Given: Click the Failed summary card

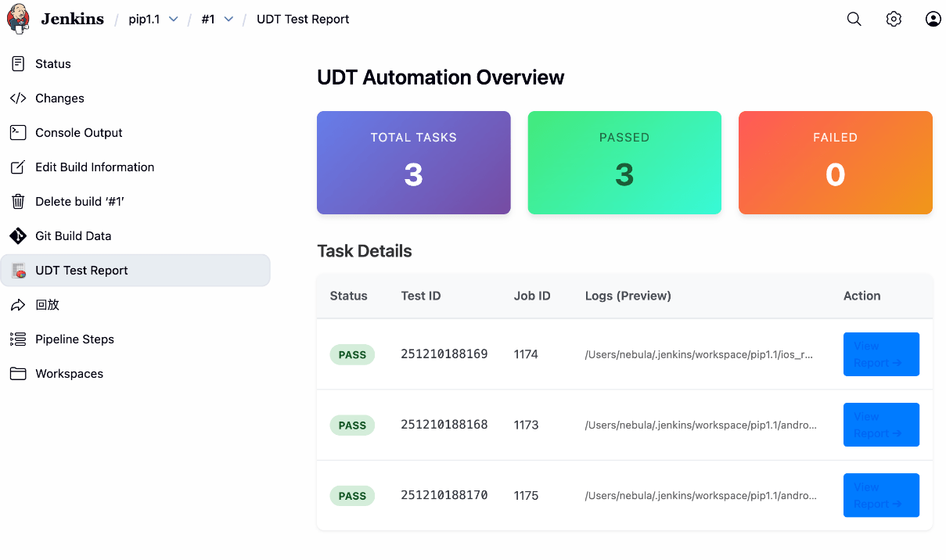Looking at the screenshot, I should tap(835, 163).
